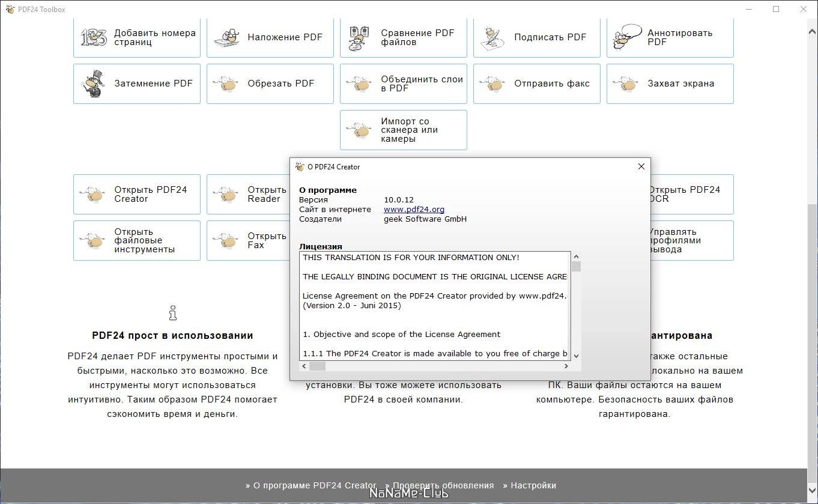Click the license box scroll-left arrow
Image resolution: width=818 pixels, height=504 pixels.
point(304,366)
